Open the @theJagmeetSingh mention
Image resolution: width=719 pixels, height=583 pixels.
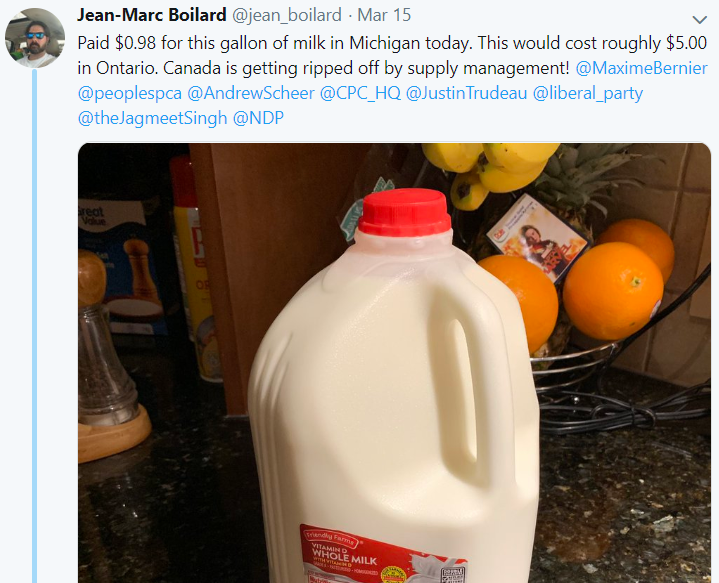pos(151,118)
